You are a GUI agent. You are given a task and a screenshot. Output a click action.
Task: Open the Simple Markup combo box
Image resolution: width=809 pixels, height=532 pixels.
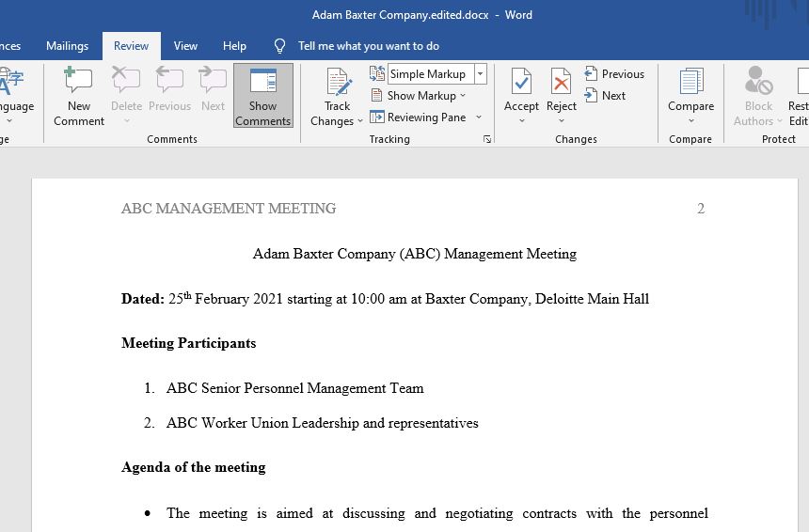(436, 74)
